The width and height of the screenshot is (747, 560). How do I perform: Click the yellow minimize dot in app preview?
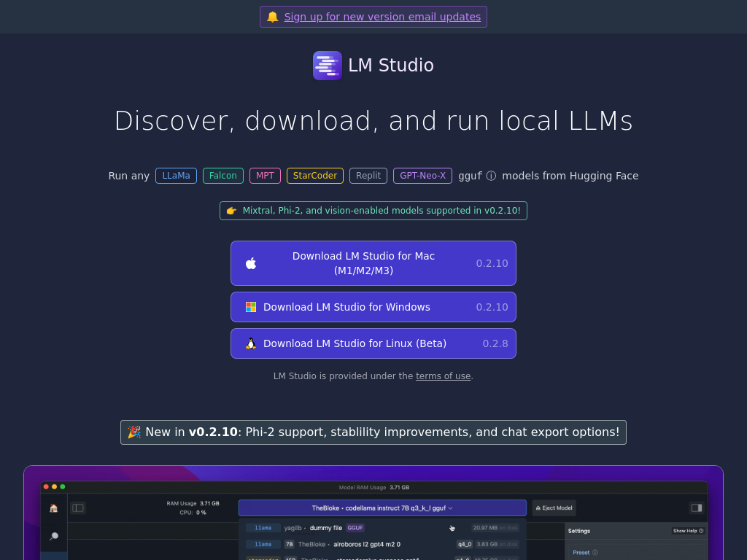click(54, 486)
